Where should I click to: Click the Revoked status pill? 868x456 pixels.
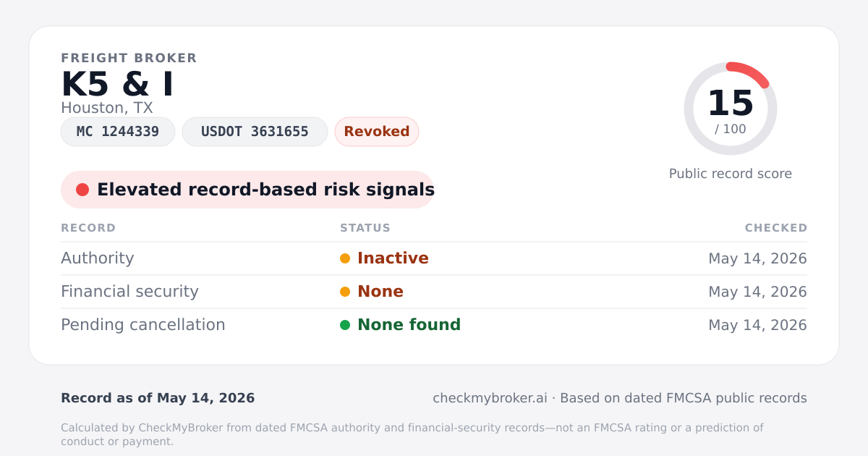click(x=377, y=132)
